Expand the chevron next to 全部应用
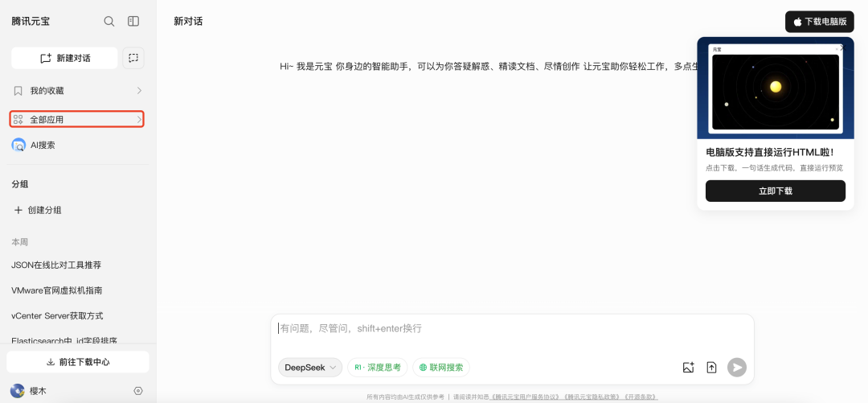Screen dimensions: 868x403 click(x=139, y=119)
